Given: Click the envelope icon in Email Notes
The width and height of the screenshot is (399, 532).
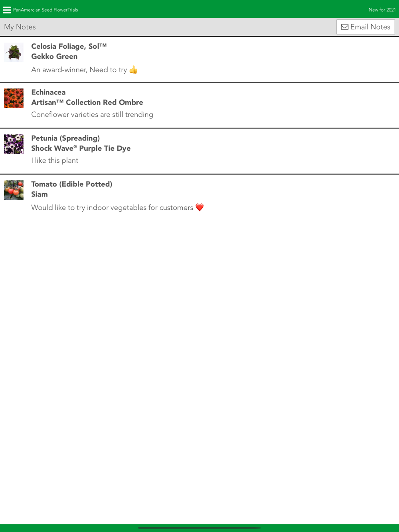Looking at the screenshot, I should pos(345,27).
